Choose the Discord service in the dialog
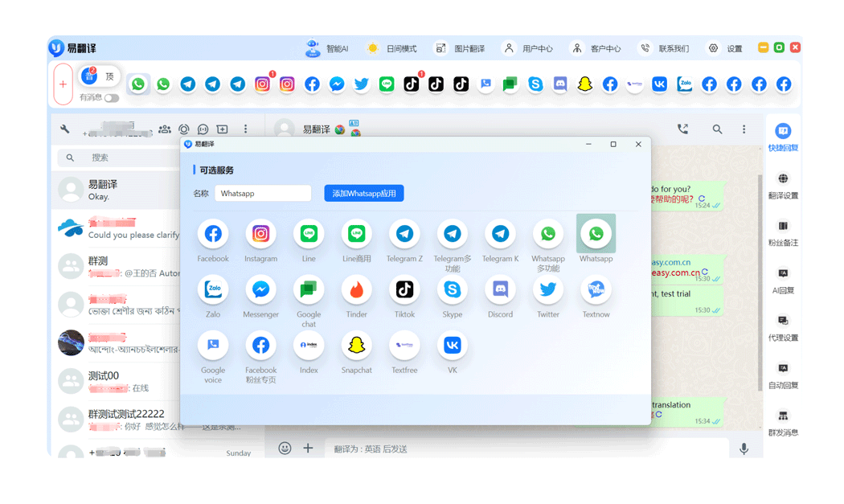Screen dimensions: 844x504 [x=500, y=289]
